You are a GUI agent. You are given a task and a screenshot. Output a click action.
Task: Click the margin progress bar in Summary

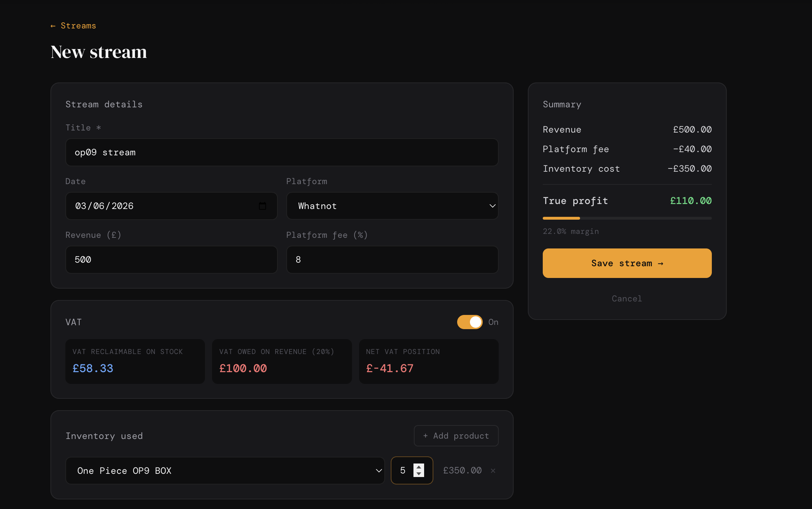[x=627, y=218]
